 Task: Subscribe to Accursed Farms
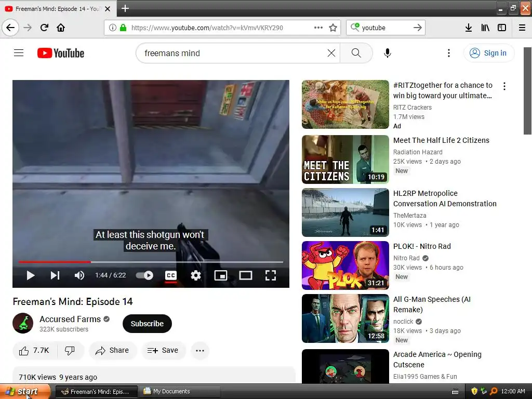click(147, 324)
